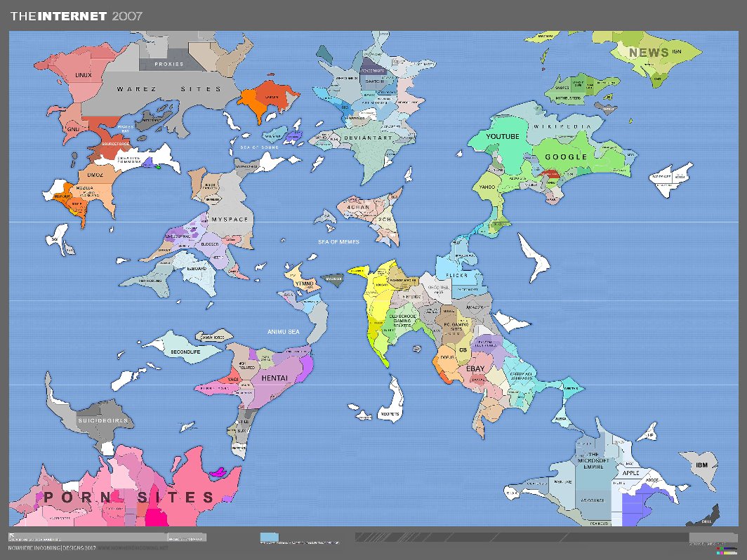Select the YAOI label
Viewport: 747px width, 560px height.
[233, 380]
